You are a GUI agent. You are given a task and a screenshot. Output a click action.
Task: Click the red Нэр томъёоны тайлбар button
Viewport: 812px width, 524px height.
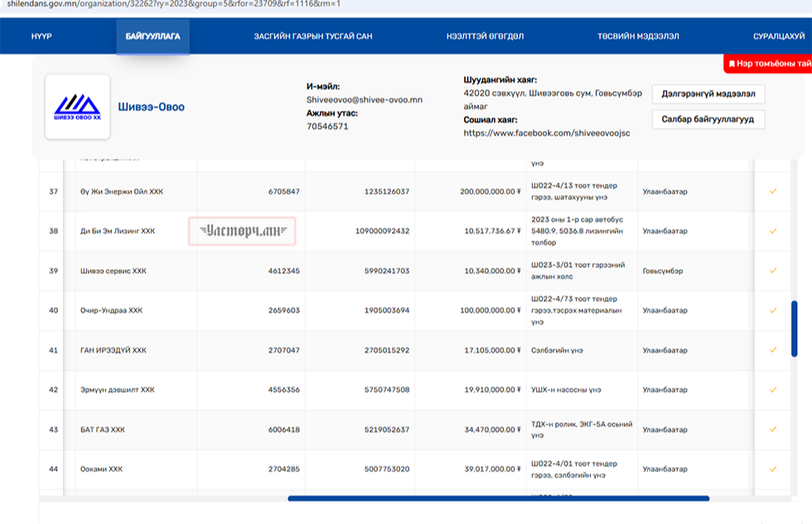(x=768, y=64)
